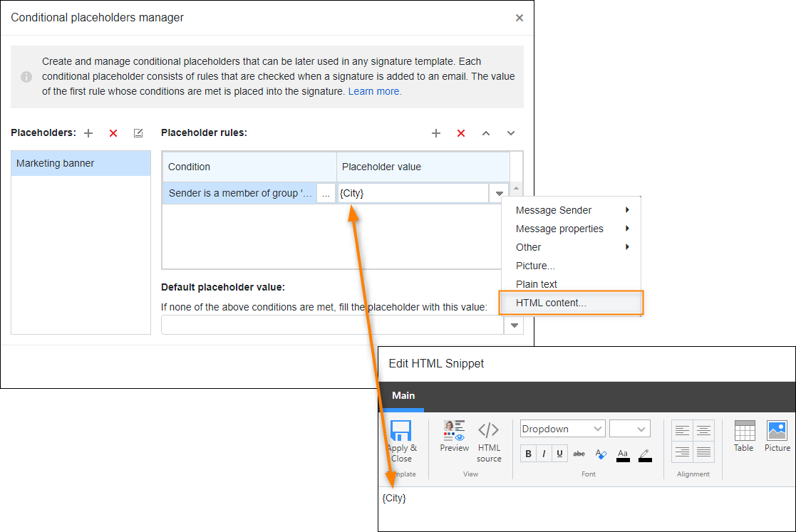
Task: Toggle italic formatting
Action: 544,454
